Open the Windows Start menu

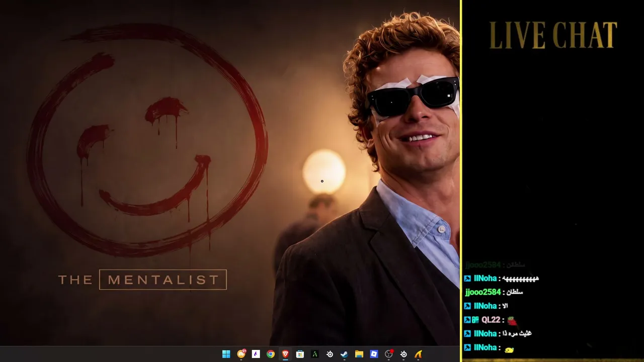[226, 354]
